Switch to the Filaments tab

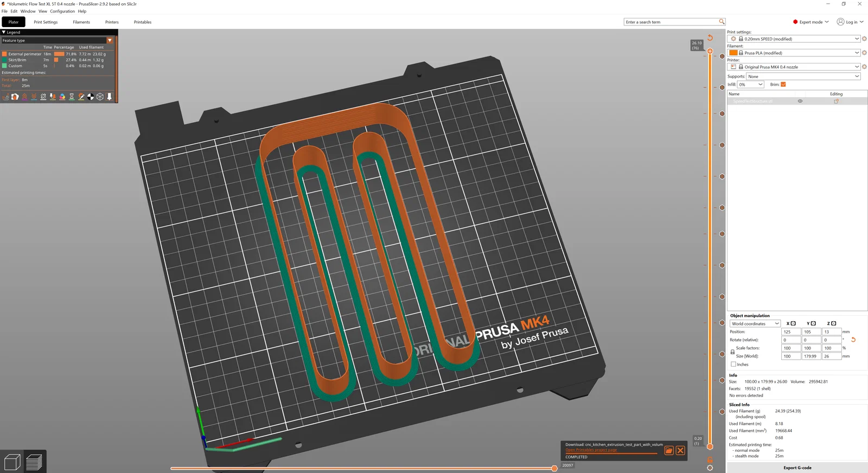(81, 22)
